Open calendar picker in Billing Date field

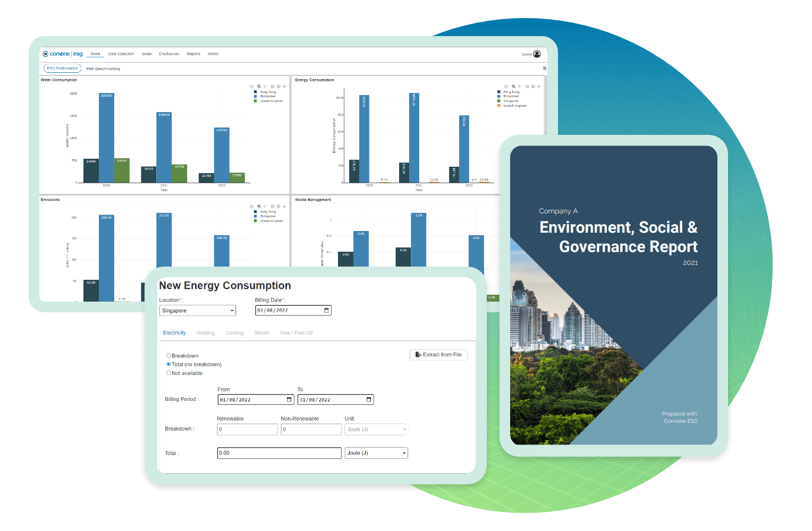point(326,311)
